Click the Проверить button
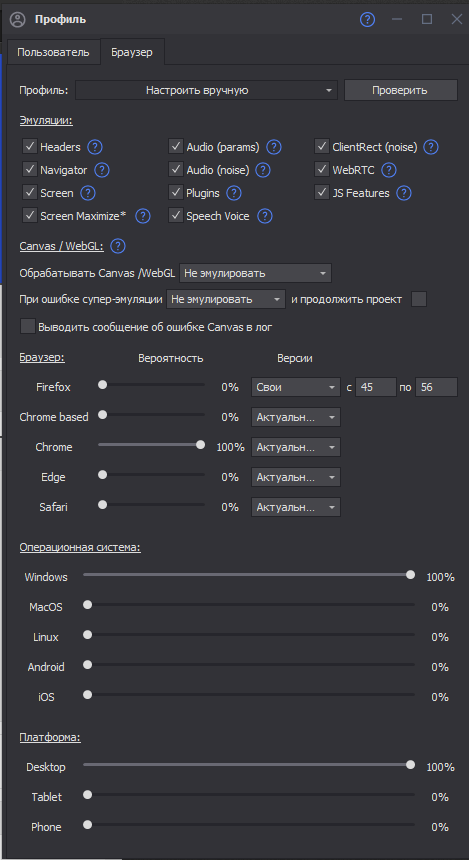 [x=400, y=90]
